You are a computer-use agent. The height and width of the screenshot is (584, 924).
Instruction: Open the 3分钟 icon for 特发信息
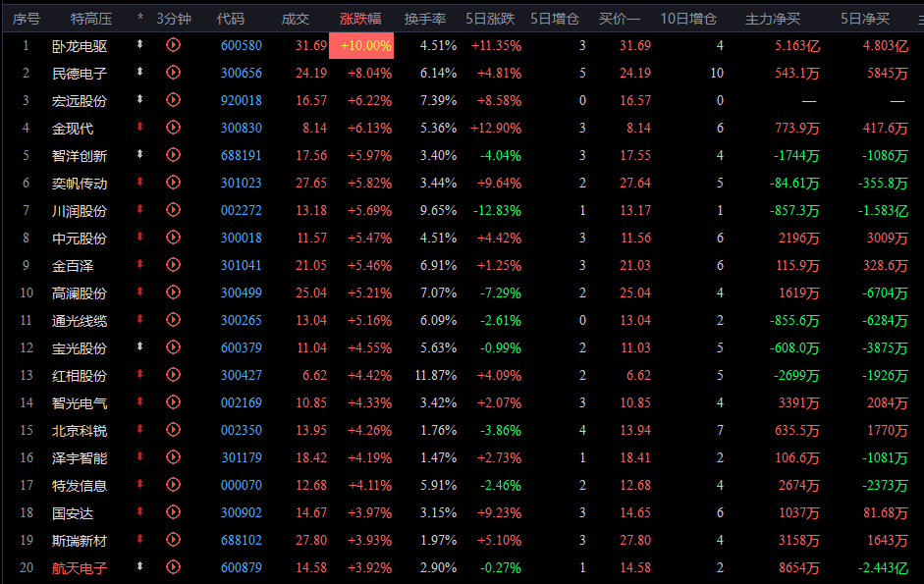tap(173, 485)
